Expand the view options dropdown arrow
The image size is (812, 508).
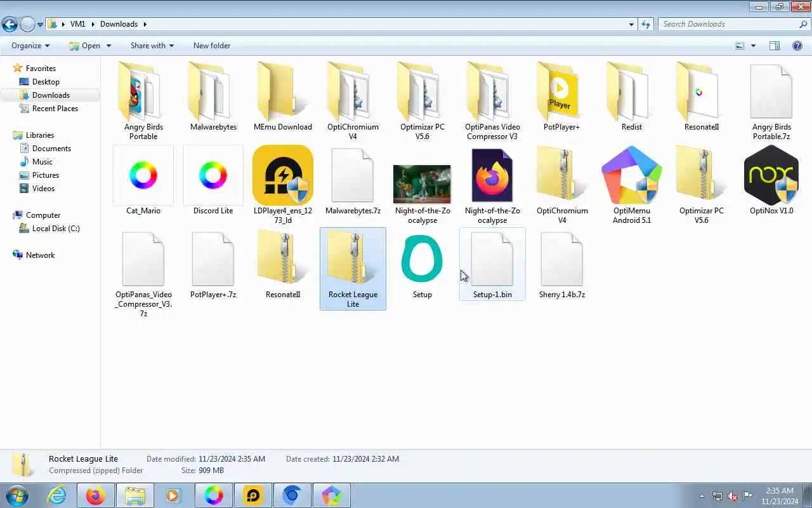pos(753,46)
